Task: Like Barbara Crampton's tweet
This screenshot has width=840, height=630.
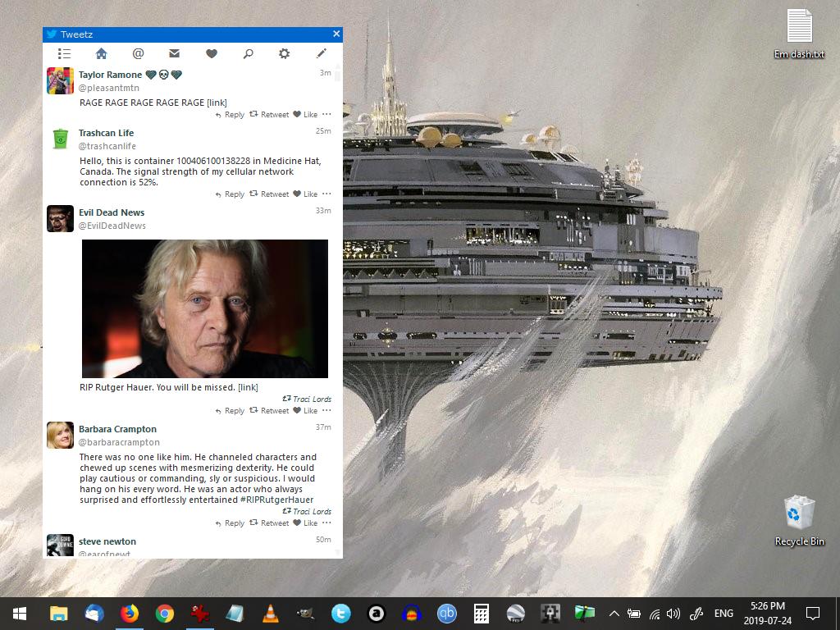Action: point(305,523)
